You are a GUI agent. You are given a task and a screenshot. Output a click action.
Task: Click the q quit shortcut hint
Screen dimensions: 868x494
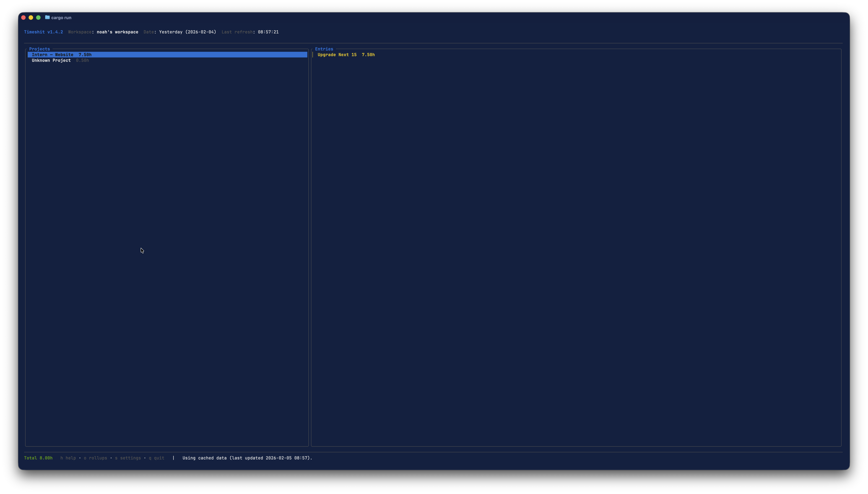[x=156, y=458]
